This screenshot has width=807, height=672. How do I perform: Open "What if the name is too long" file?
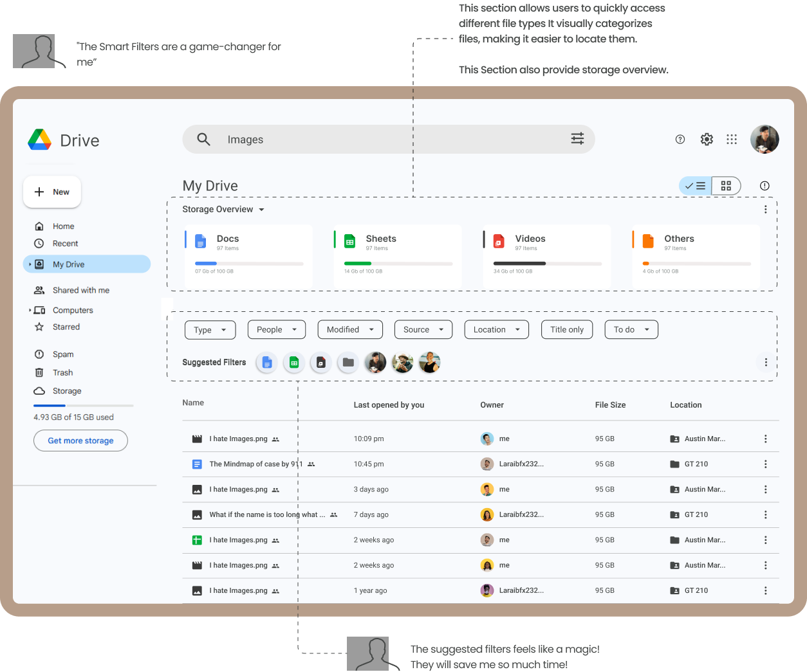point(267,514)
